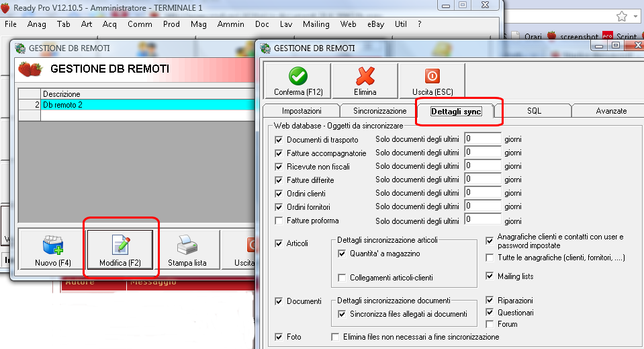This screenshot has height=349, width=644.
Task: Enable Fatture proforma checkbox
Action: click(x=279, y=221)
